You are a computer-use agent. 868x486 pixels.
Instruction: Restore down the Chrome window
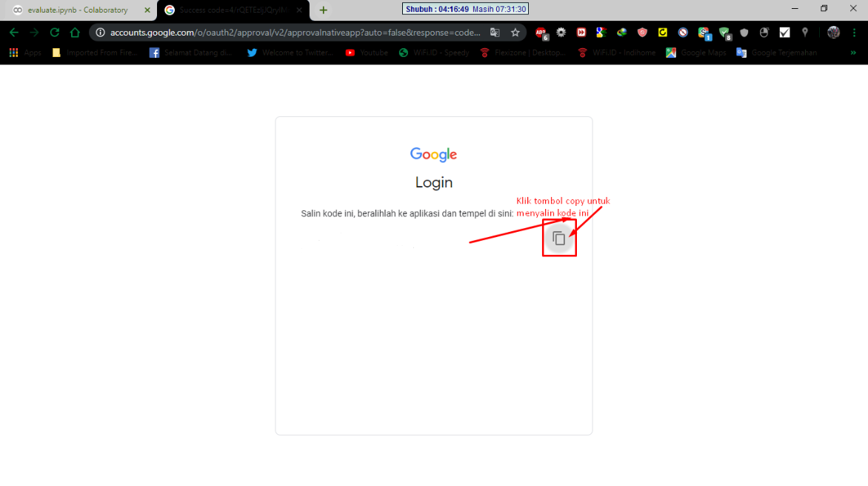point(824,9)
